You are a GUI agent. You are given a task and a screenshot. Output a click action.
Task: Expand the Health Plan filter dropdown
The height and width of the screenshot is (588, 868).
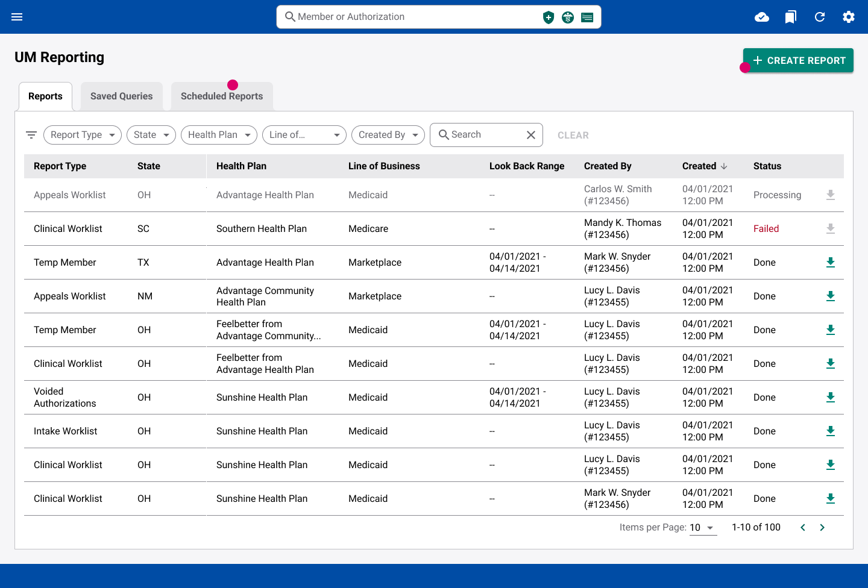coord(219,135)
